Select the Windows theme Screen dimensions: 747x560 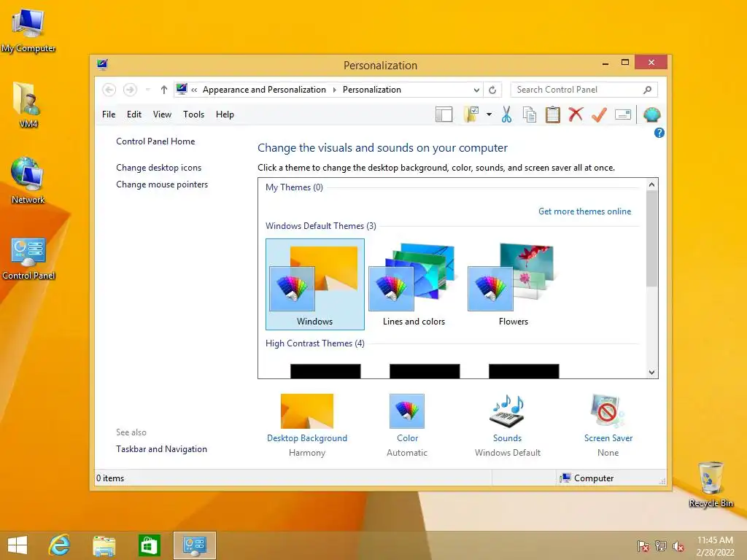pos(315,284)
